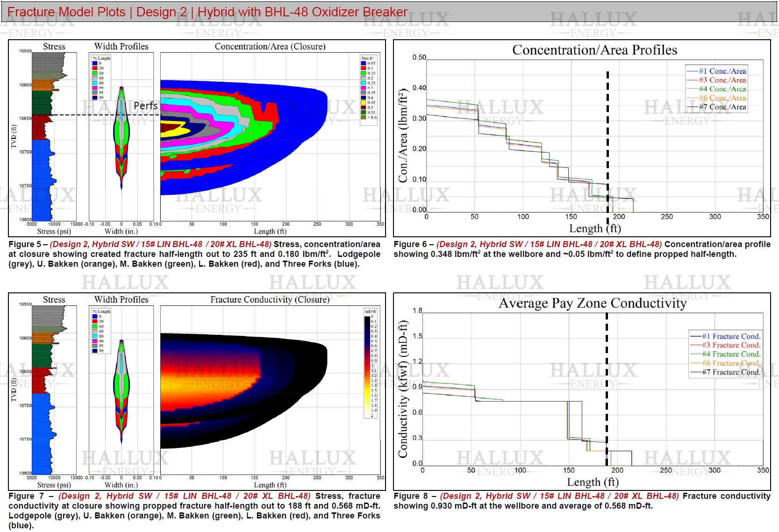Click the cyan 80 % Length swatch in Figure 7

95,336
